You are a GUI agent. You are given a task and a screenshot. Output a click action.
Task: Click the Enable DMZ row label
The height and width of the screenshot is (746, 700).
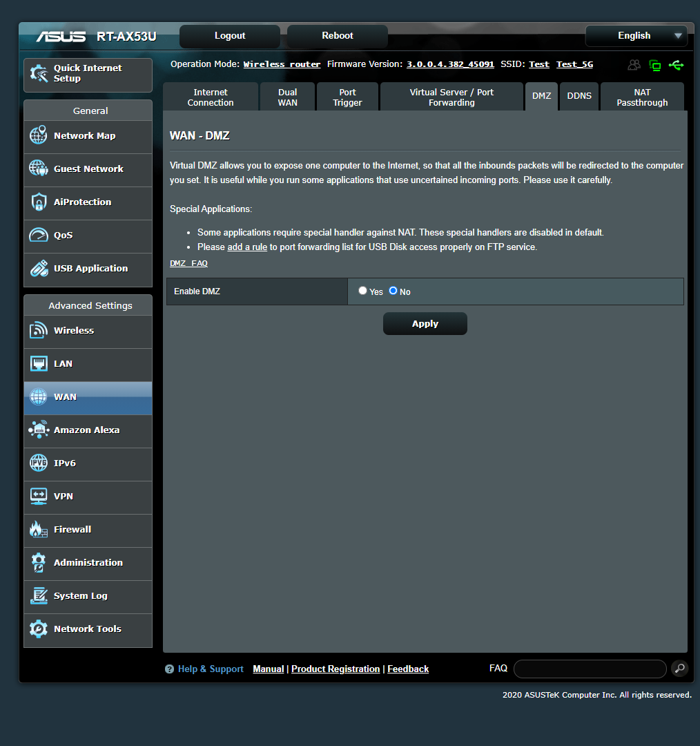pos(197,291)
